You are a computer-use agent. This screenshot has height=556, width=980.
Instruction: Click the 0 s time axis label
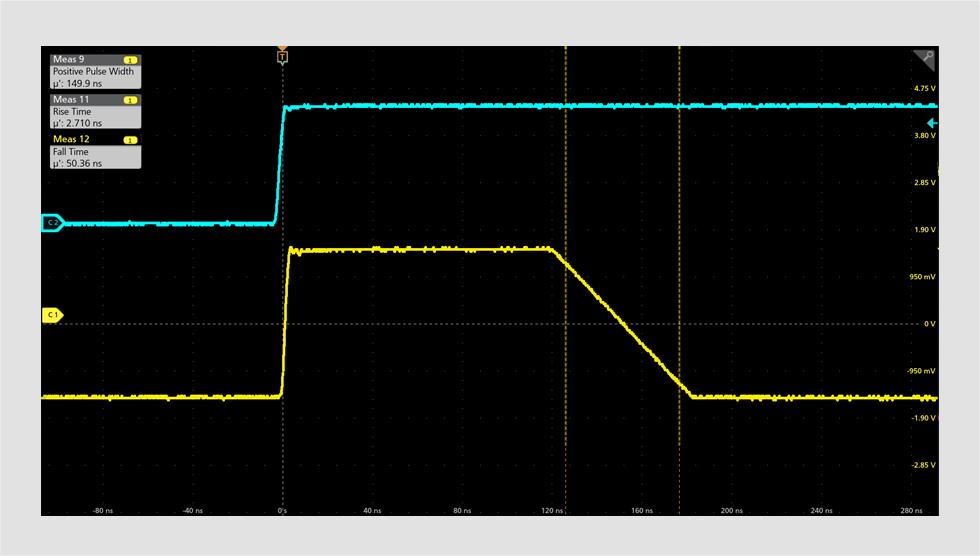283,510
